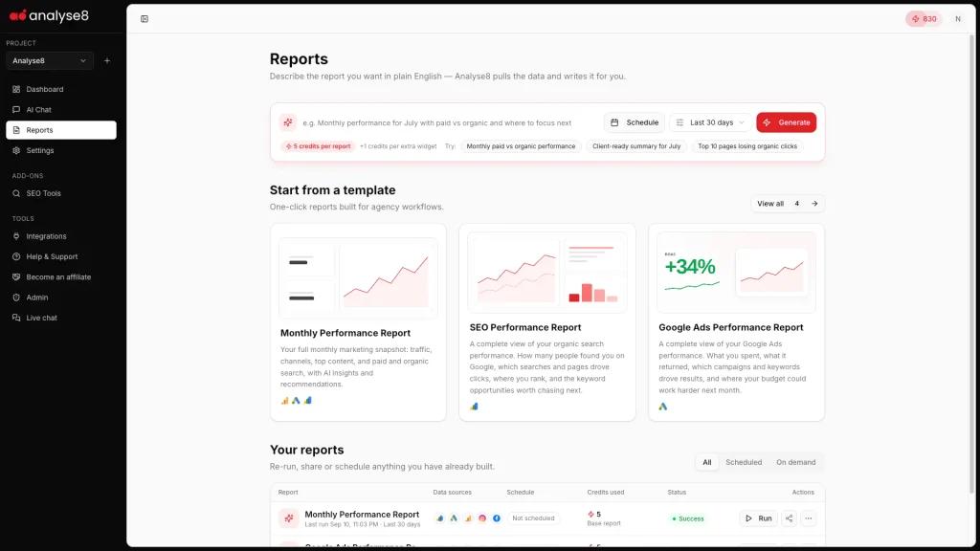Click the analyse8 logo
The height and width of the screenshot is (551, 980).
click(x=49, y=15)
